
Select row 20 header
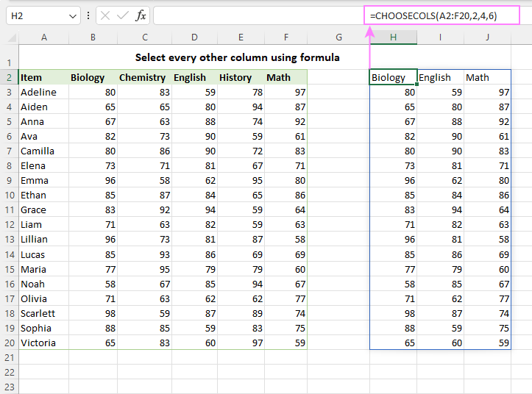tap(9, 343)
